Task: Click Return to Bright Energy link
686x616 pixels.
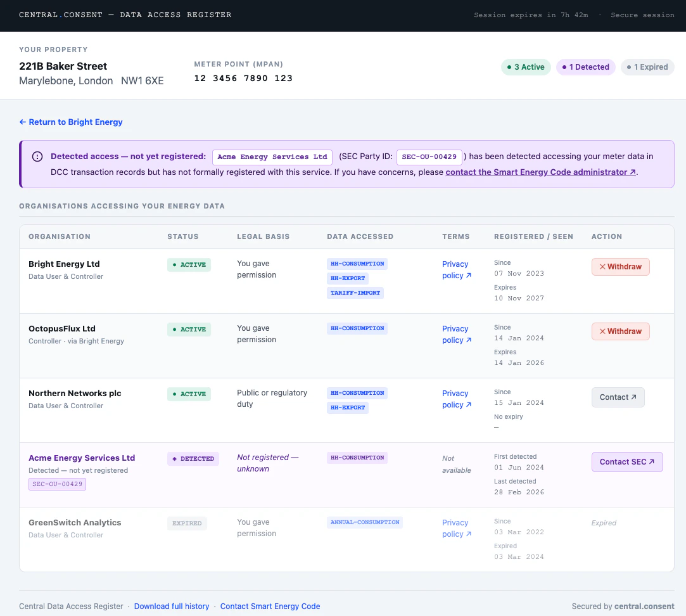Action: 71,122
